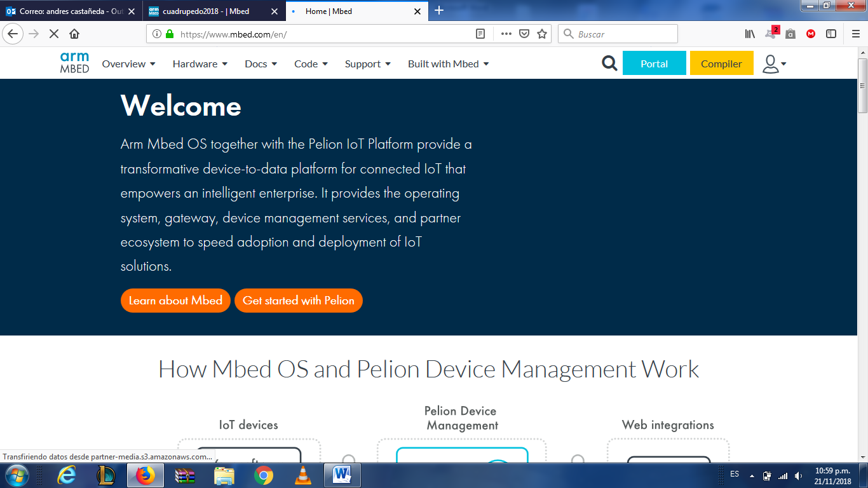Open the user account profile icon
The width and height of the screenshot is (868, 488).
(x=773, y=64)
